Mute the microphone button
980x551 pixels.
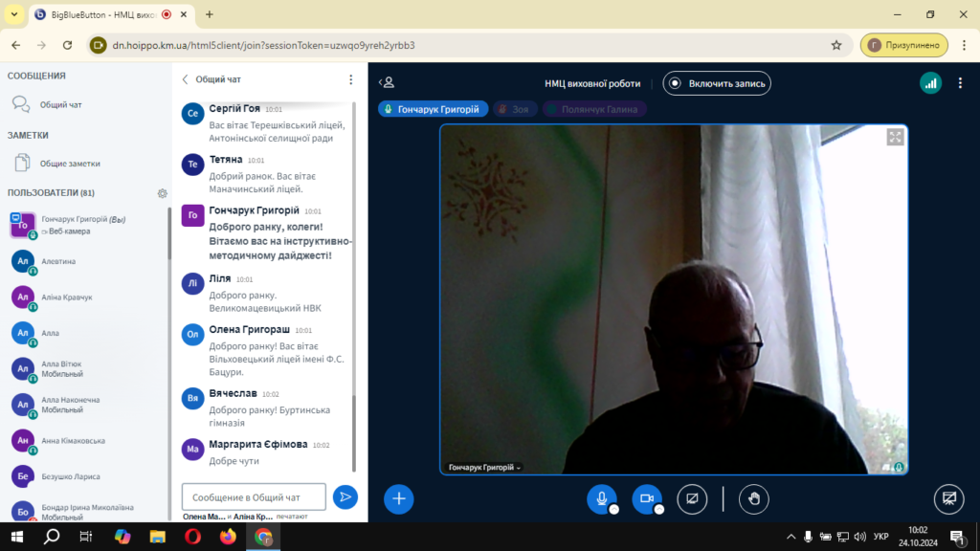pyautogui.click(x=601, y=498)
